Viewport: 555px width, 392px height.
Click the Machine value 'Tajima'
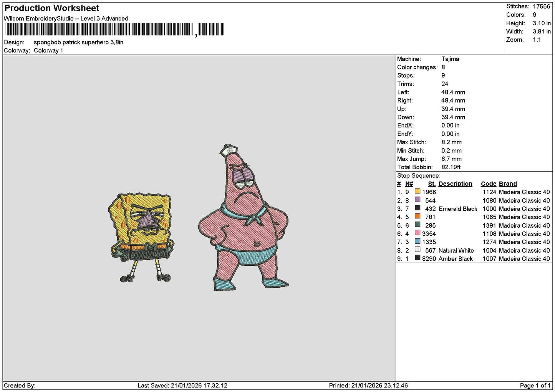click(450, 59)
